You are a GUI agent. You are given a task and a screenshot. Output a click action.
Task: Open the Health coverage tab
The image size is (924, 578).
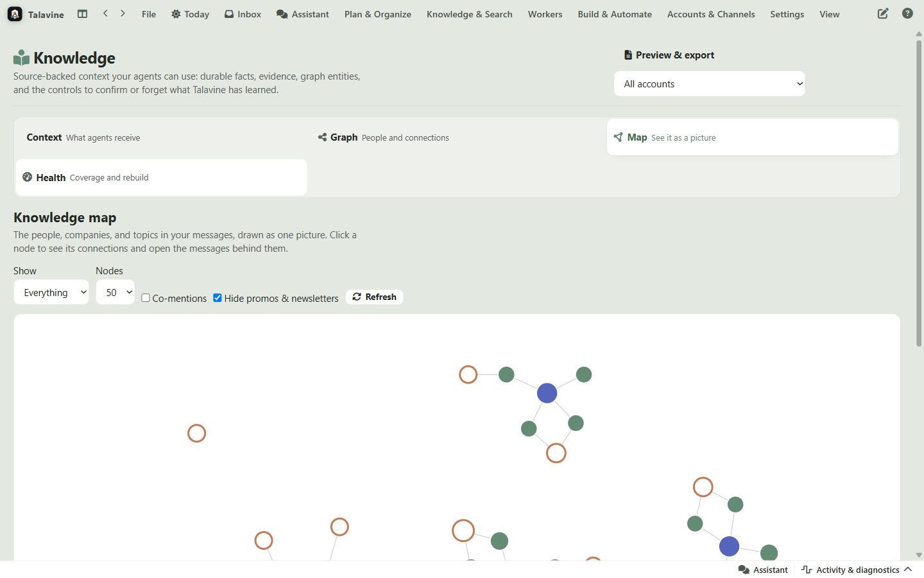pos(161,177)
